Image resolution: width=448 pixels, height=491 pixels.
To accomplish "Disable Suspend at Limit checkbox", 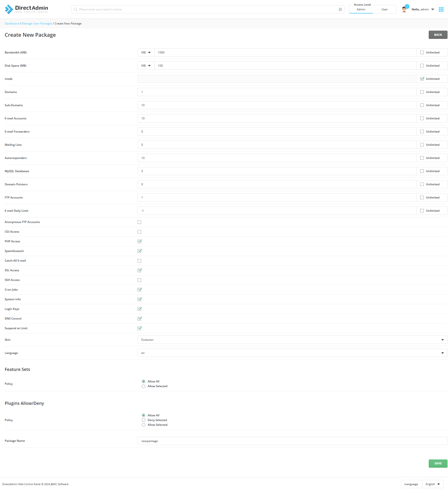I will (140, 328).
